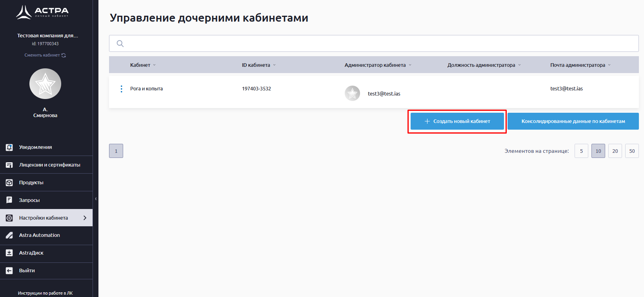The height and width of the screenshot is (297, 644).
Task: Open the Продукты section
Action: [46, 183]
